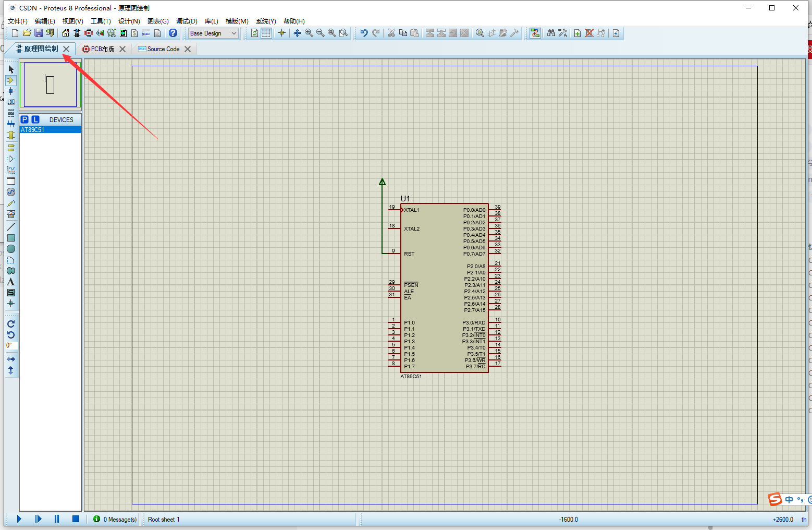The image size is (812, 530).
Task: Select the 2D Graphics Line tool
Action: 11,227
